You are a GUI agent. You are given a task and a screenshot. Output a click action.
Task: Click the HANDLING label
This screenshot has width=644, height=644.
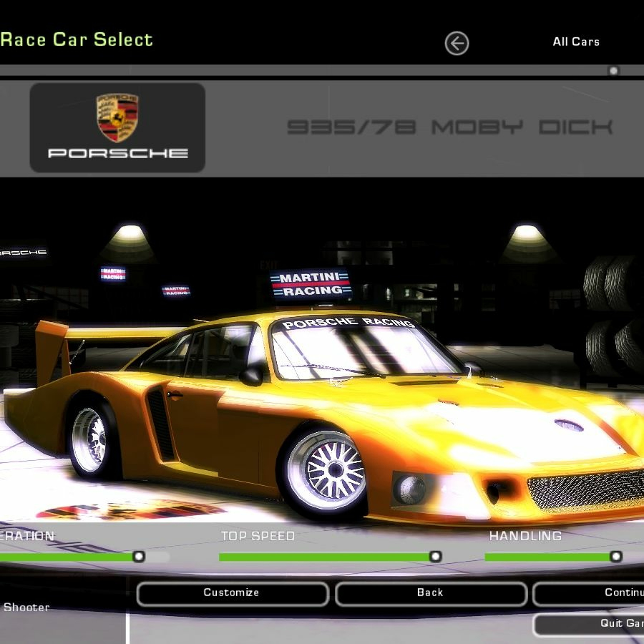pyautogui.click(x=525, y=536)
